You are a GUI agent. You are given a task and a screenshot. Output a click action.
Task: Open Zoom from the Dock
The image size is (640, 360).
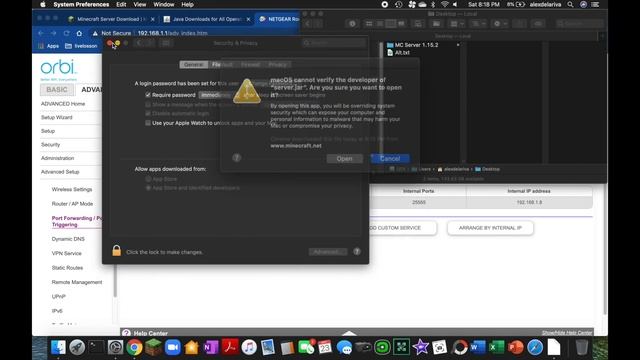tap(173, 347)
